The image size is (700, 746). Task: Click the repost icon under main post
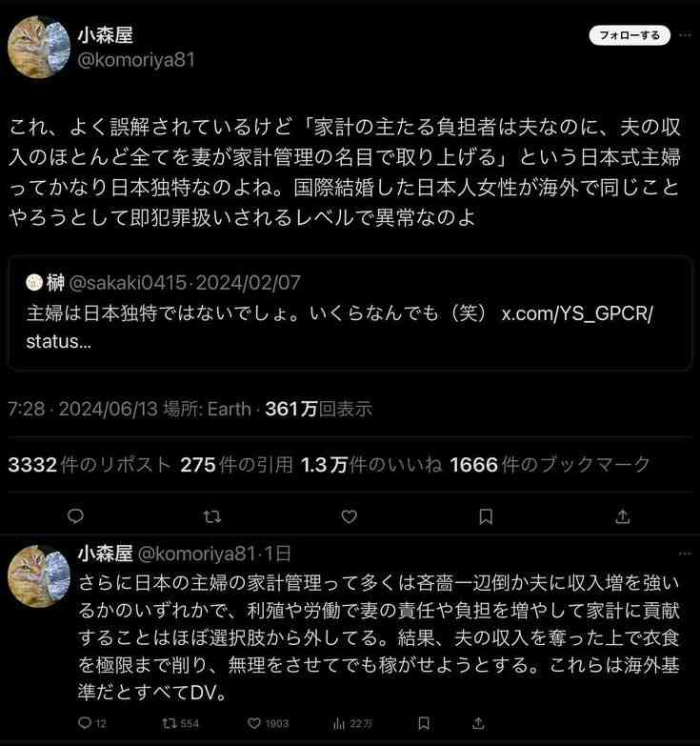coord(212,516)
